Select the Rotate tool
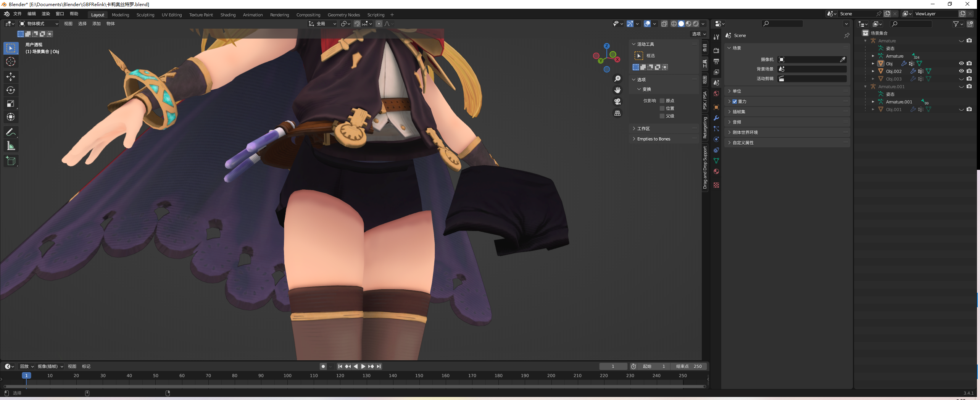This screenshot has width=980, height=400. (x=11, y=90)
